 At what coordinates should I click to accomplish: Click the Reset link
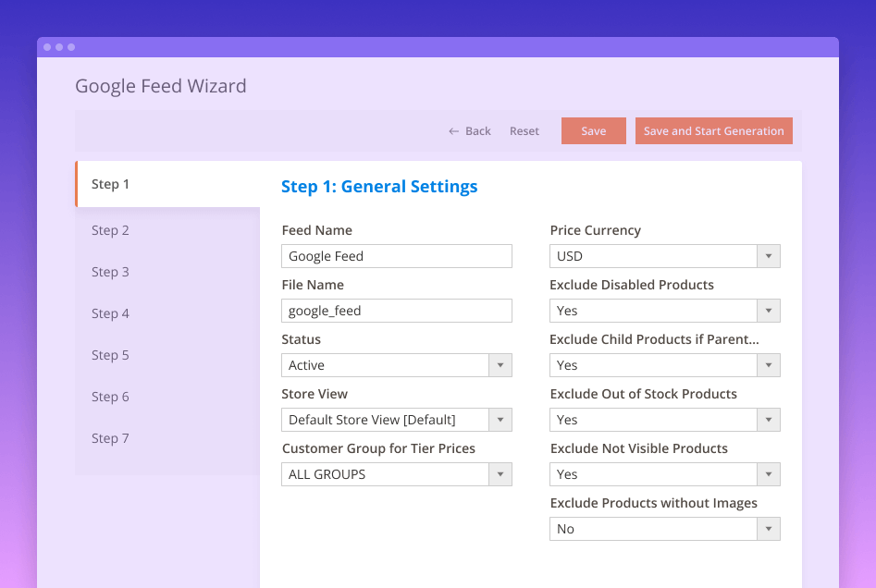tap(524, 131)
